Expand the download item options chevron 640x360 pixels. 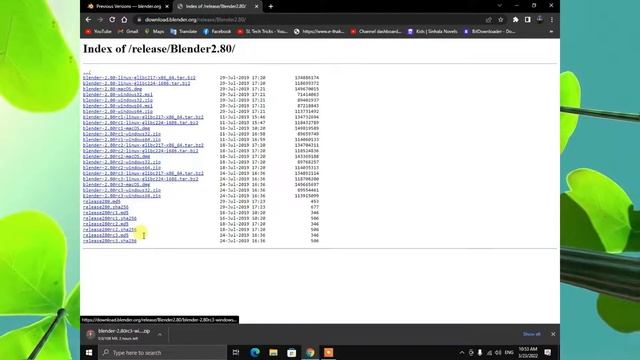(160, 334)
